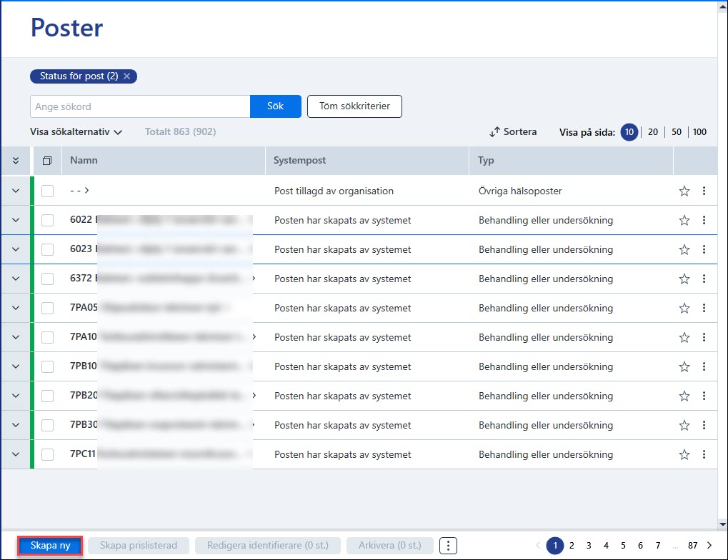Expand the 7PB30 row chevron
The width and height of the screenshot is (728, 560).
click(x=15, y=425)
